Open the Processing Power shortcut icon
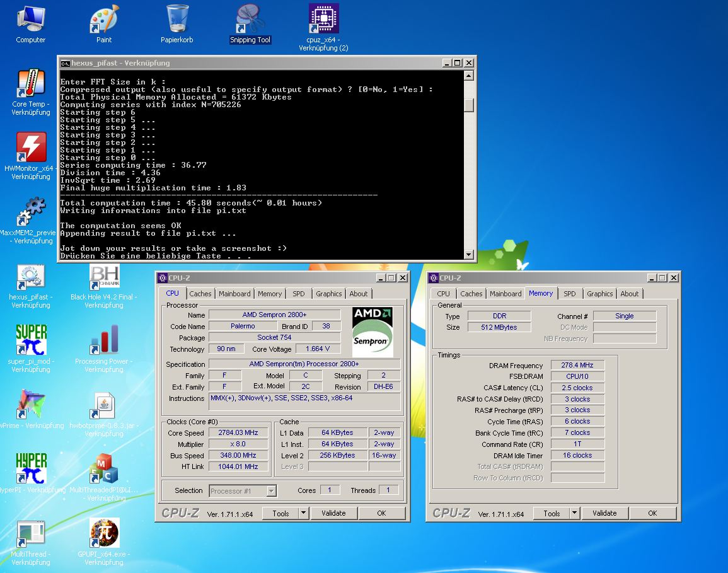Screen dimensions: 728x573 105,340
